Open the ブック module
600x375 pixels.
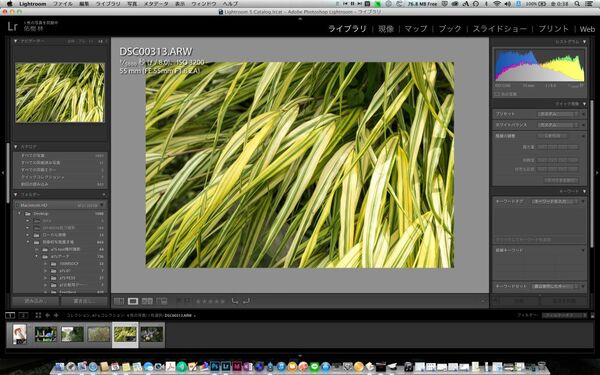(x=450, y=29)
